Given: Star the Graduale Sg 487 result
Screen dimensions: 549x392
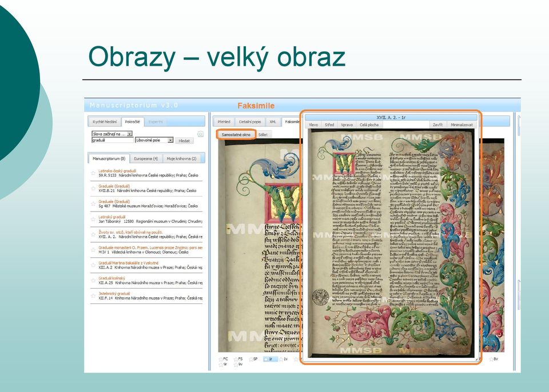Looking at the screenshot, I should point(93,203).
